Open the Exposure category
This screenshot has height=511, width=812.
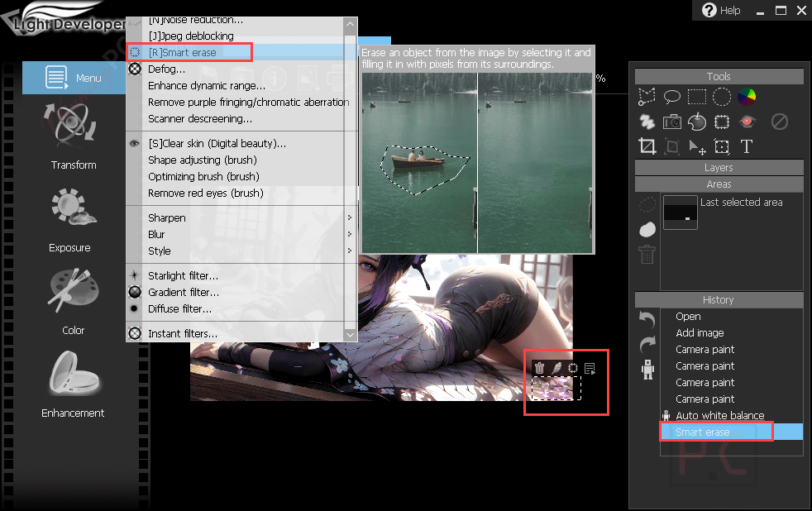pos(70,221)
